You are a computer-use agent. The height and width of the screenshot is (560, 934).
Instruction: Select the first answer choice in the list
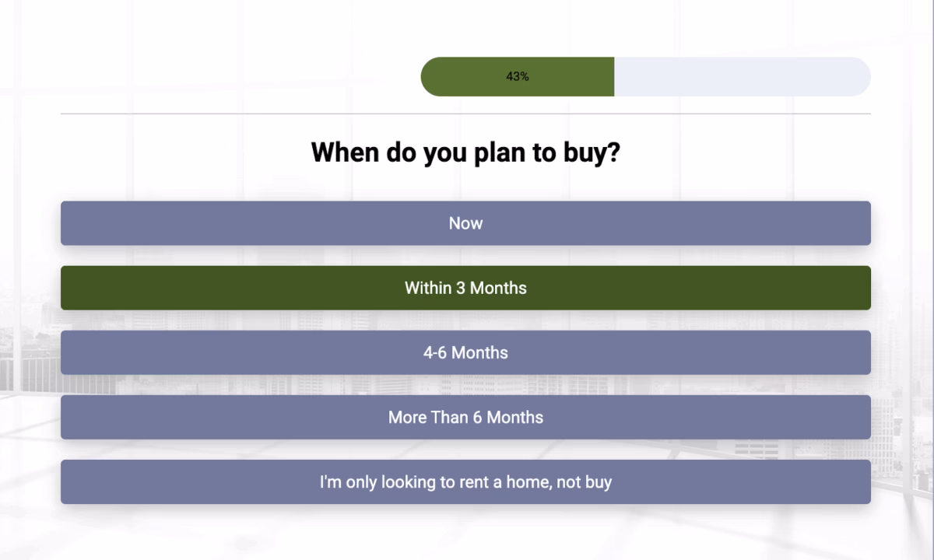(x=465, y=223)
